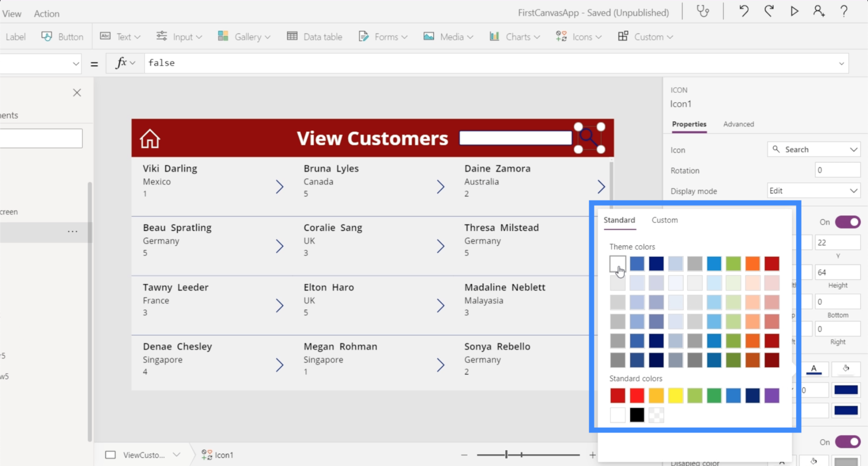Open the Forms dropdown

(383, 37)
